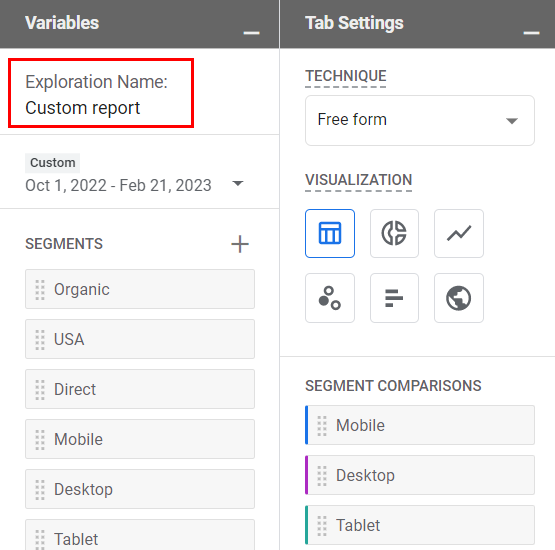Click Desktop in Segment Comparisons
555x550 pixels.
tap(420, 475)
